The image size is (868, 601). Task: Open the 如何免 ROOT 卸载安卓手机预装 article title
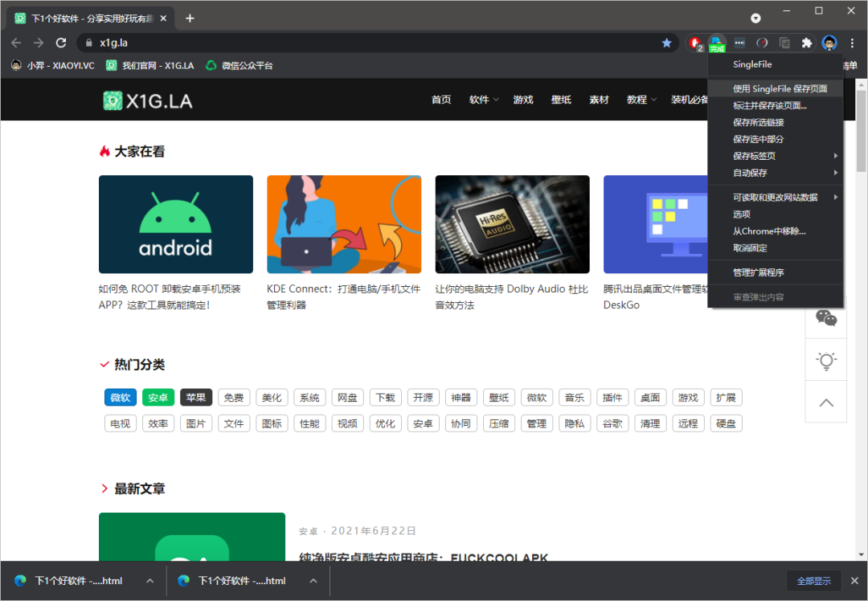click(x=170, y=296)
